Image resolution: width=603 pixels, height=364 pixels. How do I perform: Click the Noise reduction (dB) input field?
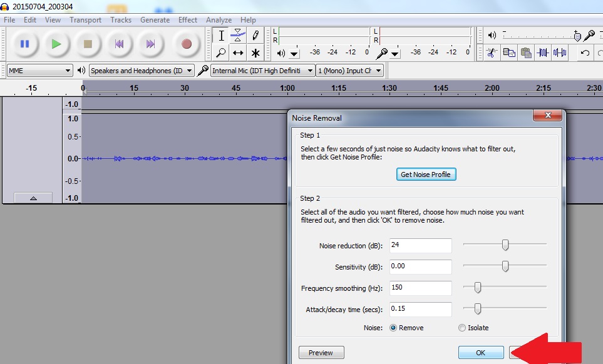421,245
